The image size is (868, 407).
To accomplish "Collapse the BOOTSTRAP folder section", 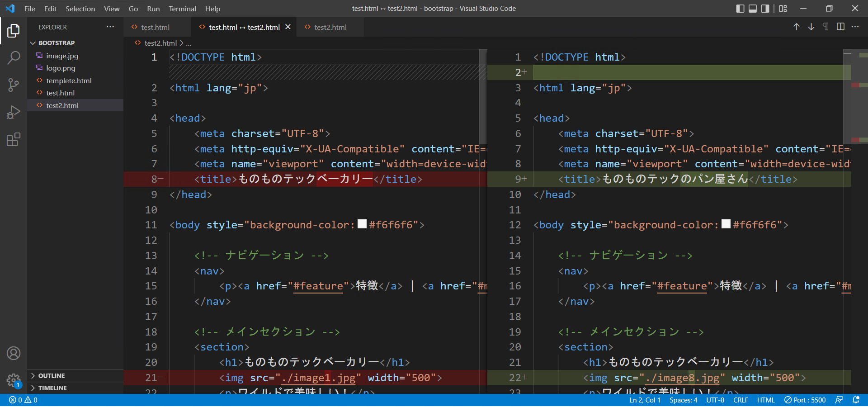I will [75, 43].
